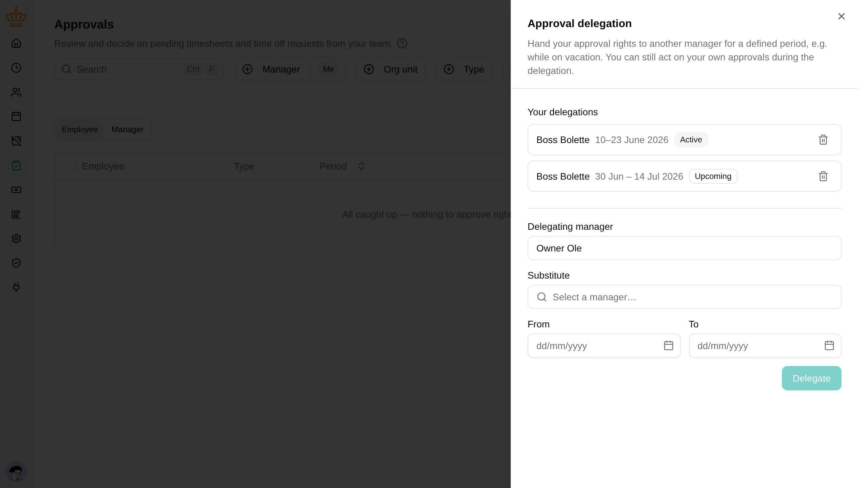
Task: Click the From date input field
Action: tap(604, 346)
